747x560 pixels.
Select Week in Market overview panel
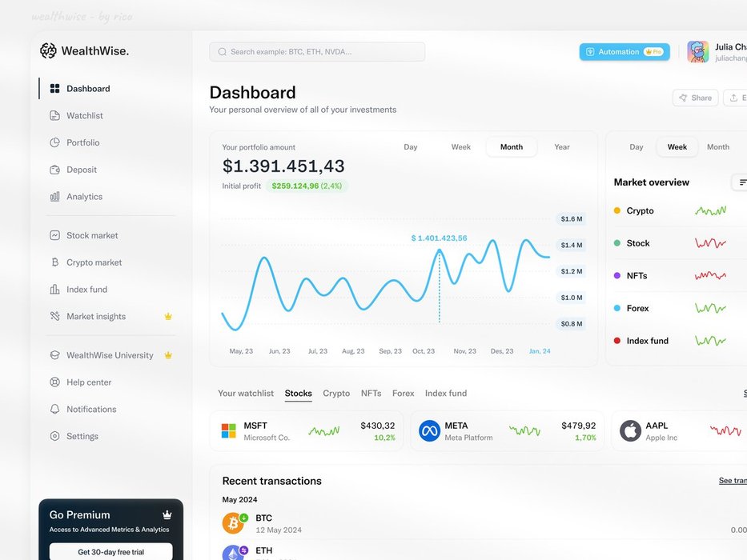click(x=677, y=147)
